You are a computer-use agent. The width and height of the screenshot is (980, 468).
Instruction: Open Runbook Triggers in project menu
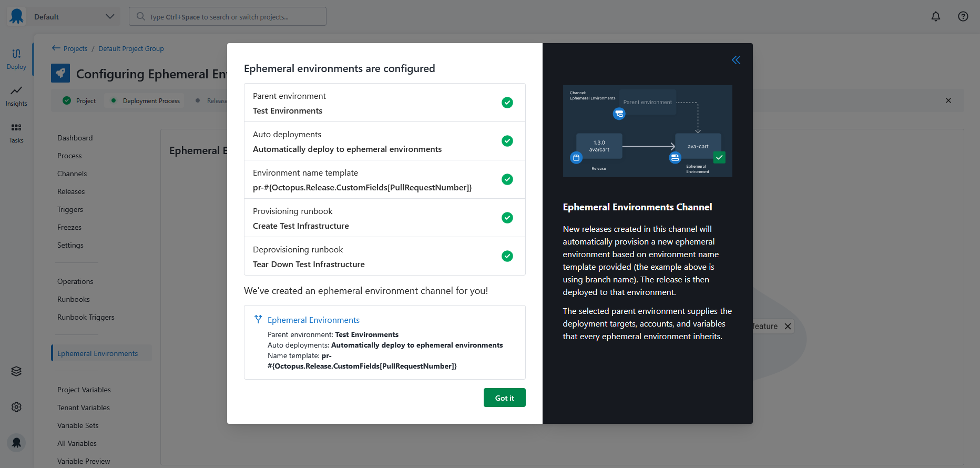coord(86,317)
